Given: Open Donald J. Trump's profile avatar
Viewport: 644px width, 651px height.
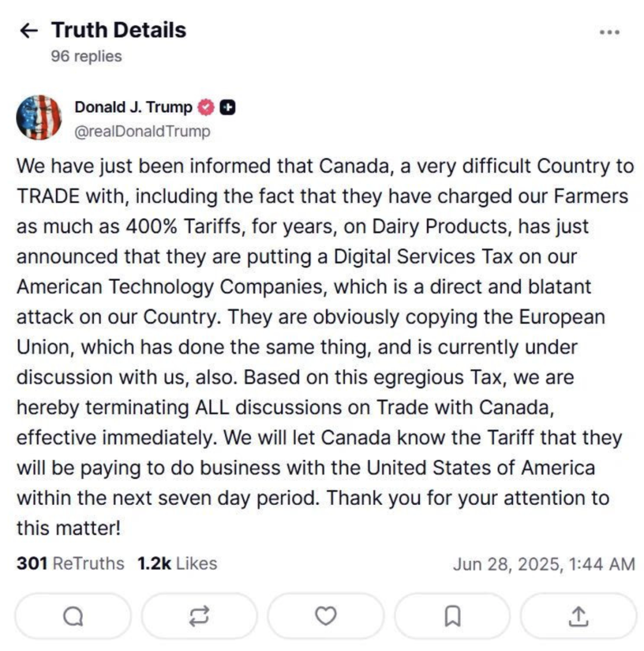Looking at the screenshot, I should click(39, 117).
